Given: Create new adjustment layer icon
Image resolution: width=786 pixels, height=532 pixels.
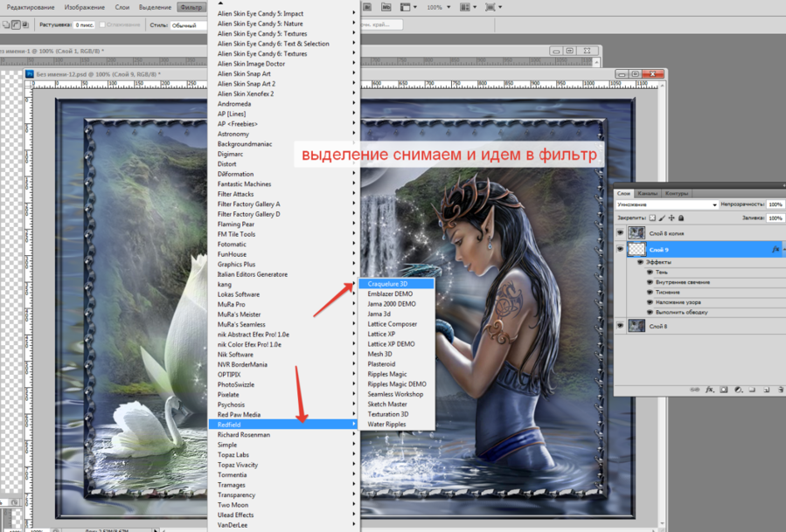Looking at the screenshot, I should (x=738, y=390).
